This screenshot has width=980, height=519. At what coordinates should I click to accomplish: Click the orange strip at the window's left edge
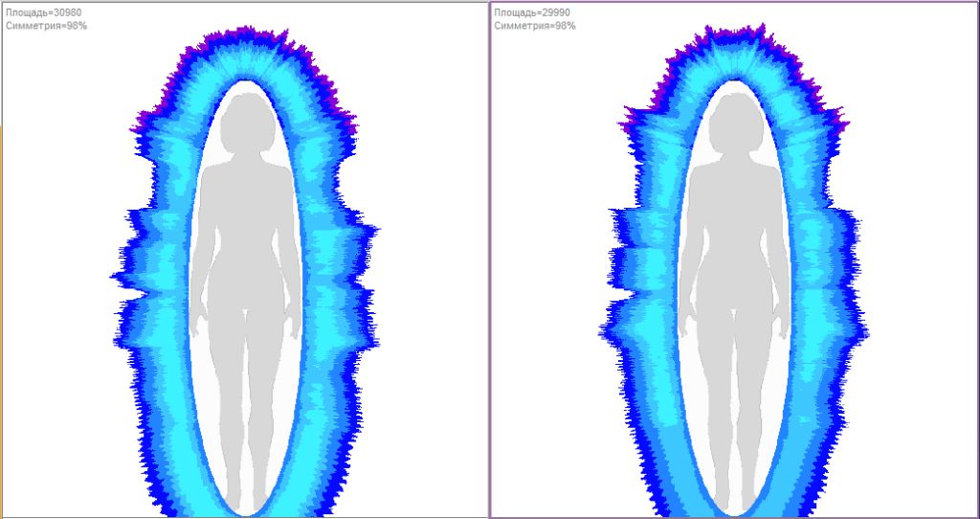pos(1,322)
